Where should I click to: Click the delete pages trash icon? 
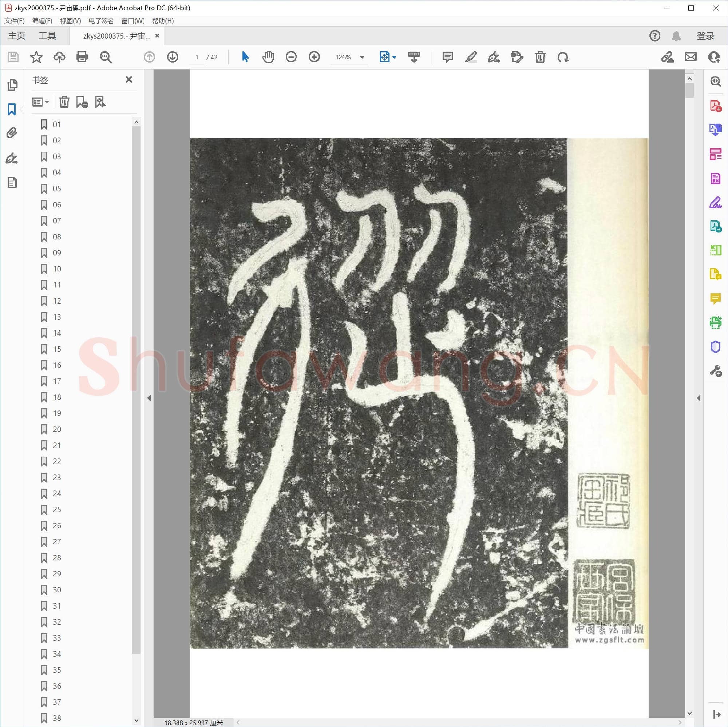pos(540,57)
